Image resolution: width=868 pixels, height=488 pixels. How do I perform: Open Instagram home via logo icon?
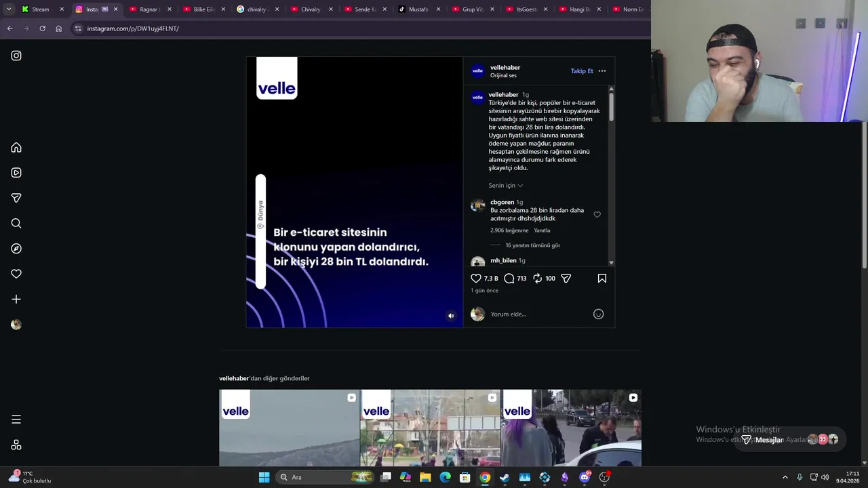(16, 56)
